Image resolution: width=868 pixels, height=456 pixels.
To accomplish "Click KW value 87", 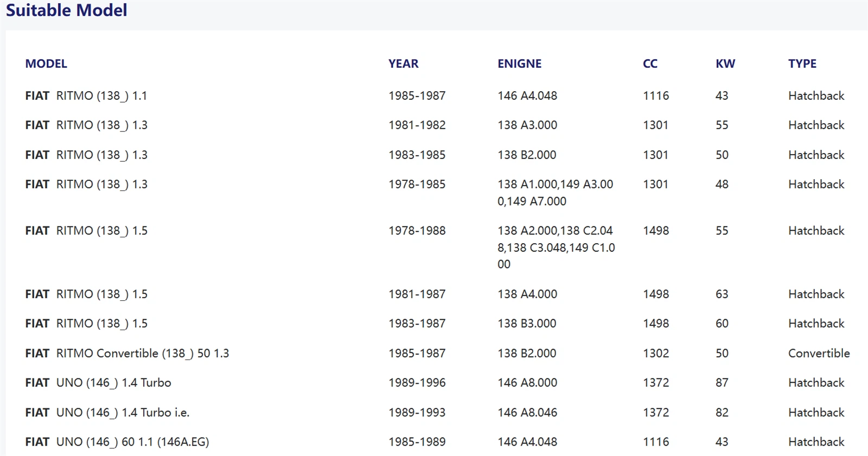I will pos(722,383).
